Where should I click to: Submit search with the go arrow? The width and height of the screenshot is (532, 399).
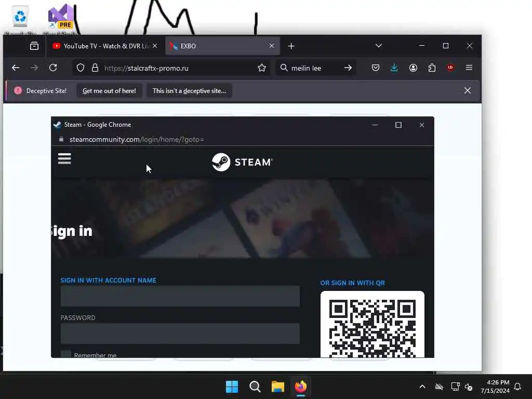(348, 68)
